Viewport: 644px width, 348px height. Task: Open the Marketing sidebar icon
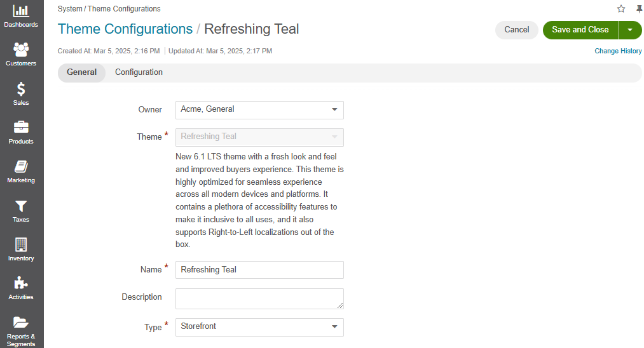coord(21,166)
